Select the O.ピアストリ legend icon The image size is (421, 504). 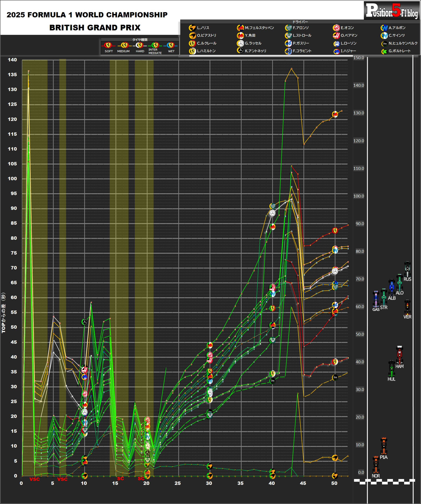point(192,35)
